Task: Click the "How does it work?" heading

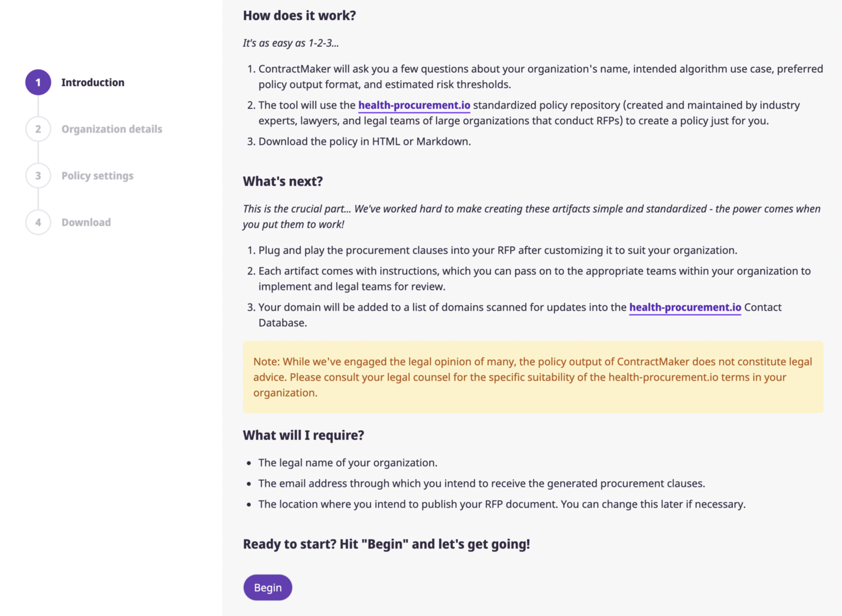Action: [x=299, y=15]
